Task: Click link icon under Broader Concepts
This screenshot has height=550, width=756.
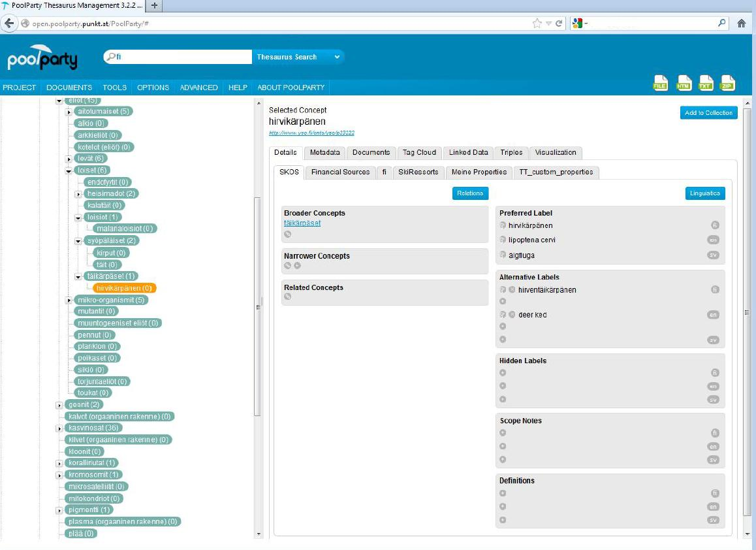Action: pyautogui.click(x=288, y=235)
